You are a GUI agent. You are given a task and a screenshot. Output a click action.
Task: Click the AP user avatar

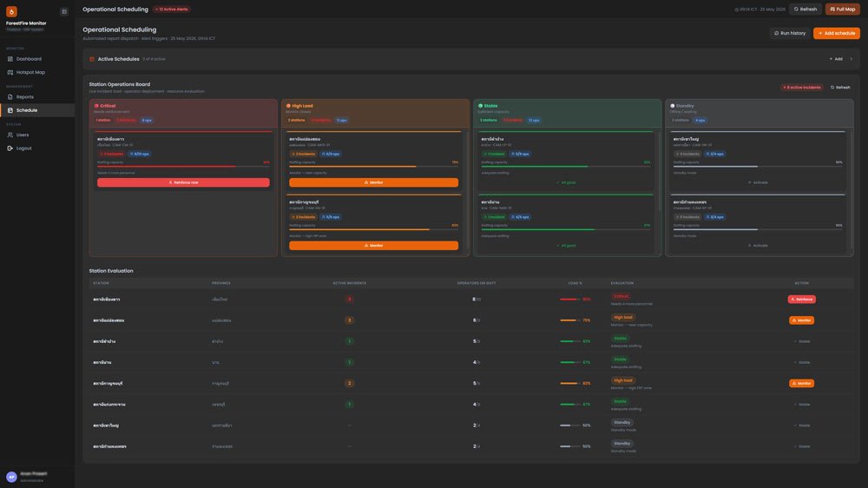coord(11,477)
